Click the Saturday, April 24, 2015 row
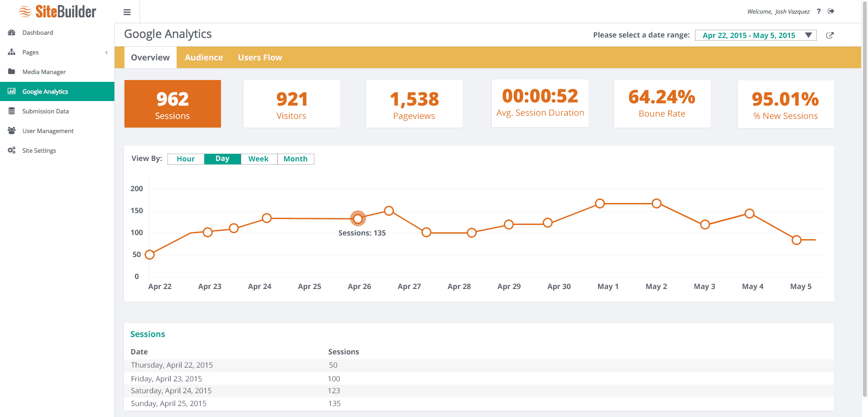Screen dimensions: 868x417 click(x=479, y=391)
